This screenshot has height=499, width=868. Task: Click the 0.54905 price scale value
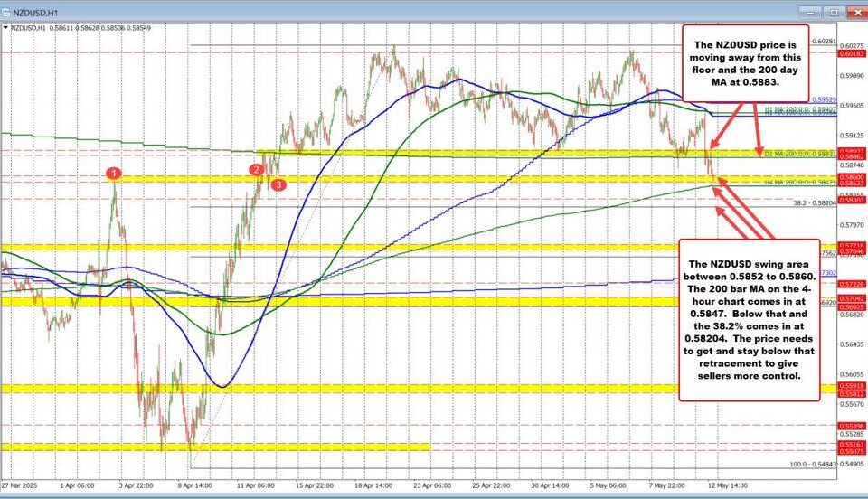(852, 464)
